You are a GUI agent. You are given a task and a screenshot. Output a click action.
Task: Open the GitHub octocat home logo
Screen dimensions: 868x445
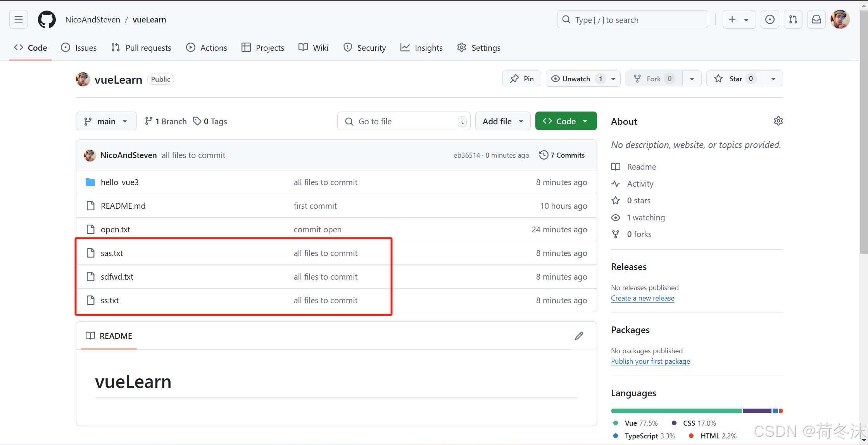(x=47, y=19)
